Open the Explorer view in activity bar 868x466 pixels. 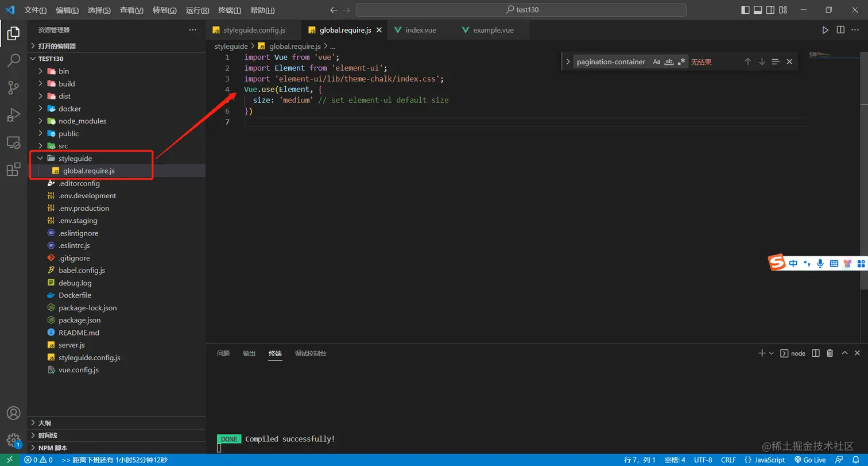(13, 34)
